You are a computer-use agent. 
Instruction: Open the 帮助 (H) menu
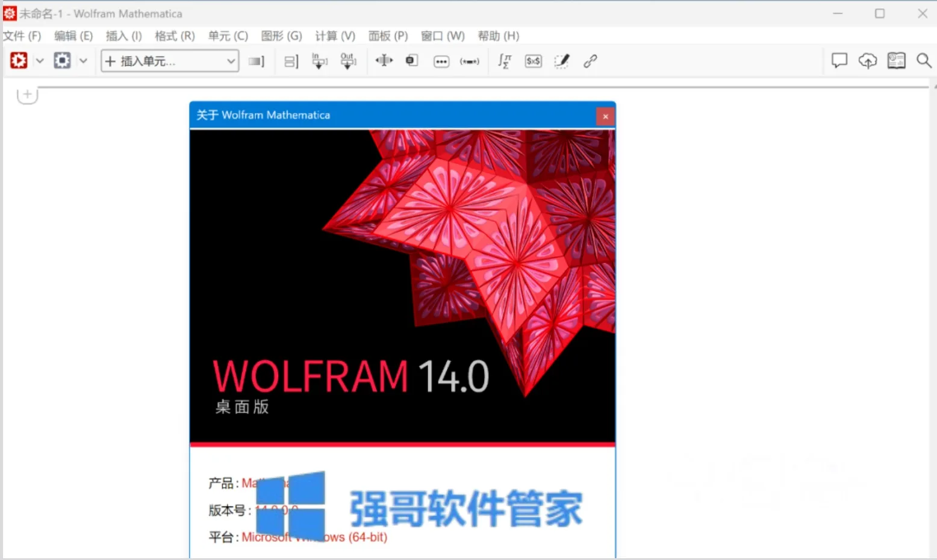[x=498, y=36]
